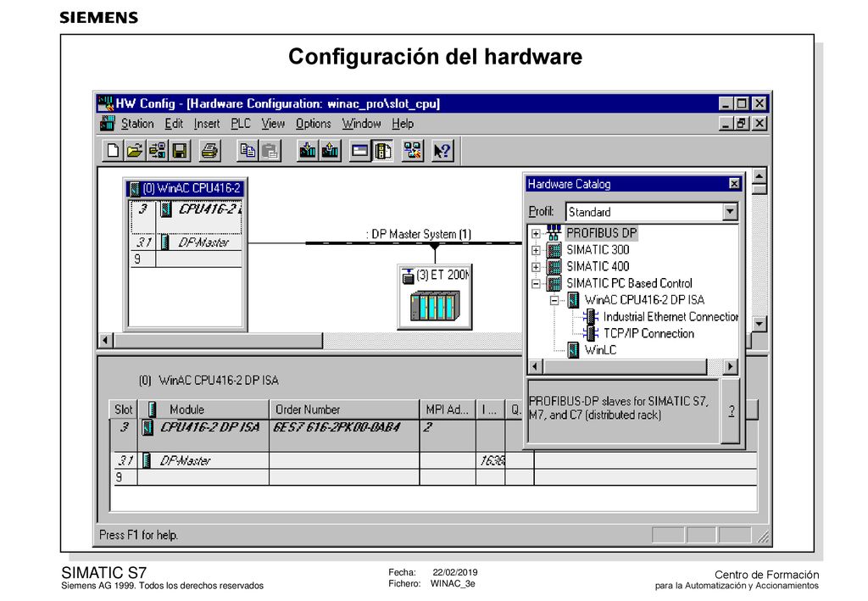Expand the PROFIBUS DP tree node
The height and width of the screenshot is (601, 868).
point(536,233)
